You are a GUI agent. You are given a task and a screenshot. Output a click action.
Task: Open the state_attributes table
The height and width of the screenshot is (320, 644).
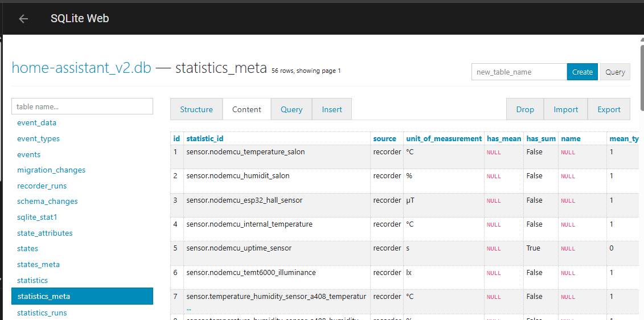(x=45, y=233)
